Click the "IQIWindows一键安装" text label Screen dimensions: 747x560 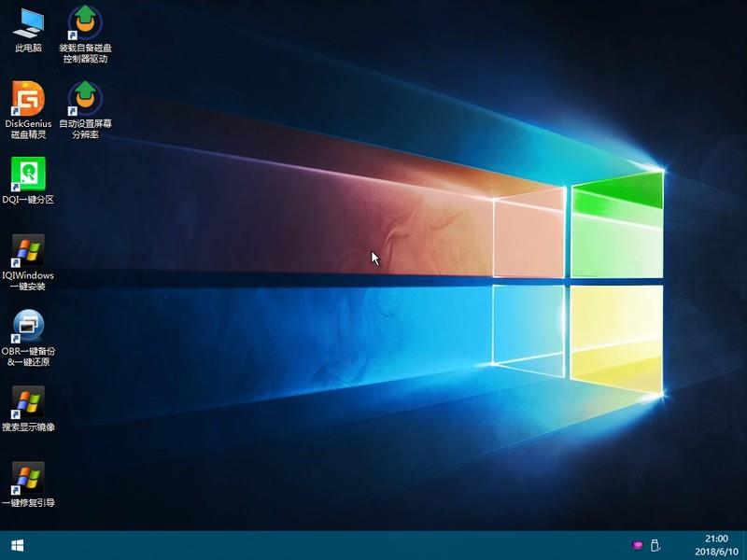click(x=28, y=281)
